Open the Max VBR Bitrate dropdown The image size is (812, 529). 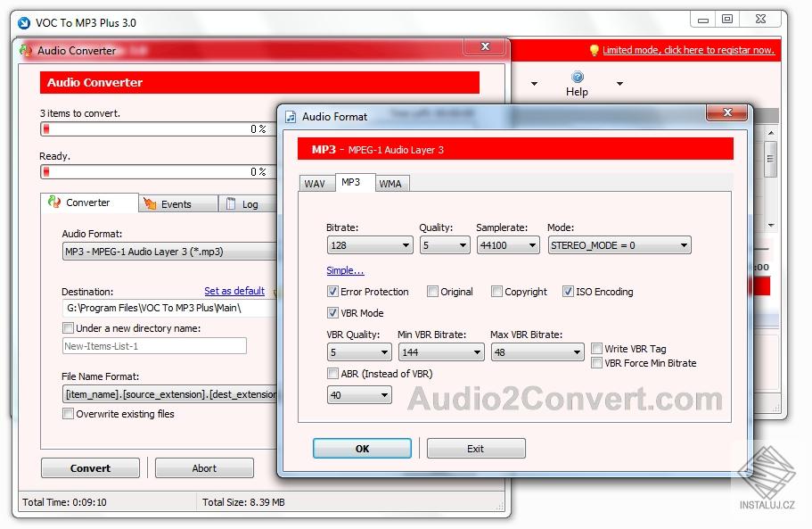537,352
